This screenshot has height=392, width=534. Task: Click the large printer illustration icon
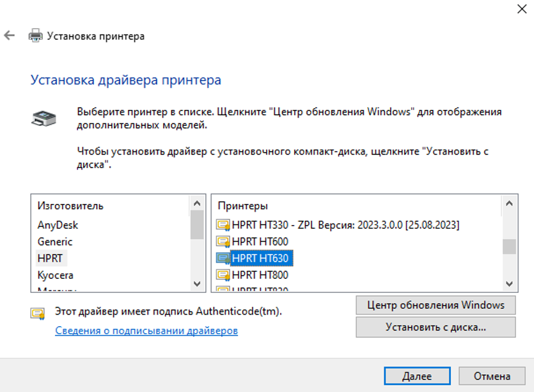(x=43, y=119)
